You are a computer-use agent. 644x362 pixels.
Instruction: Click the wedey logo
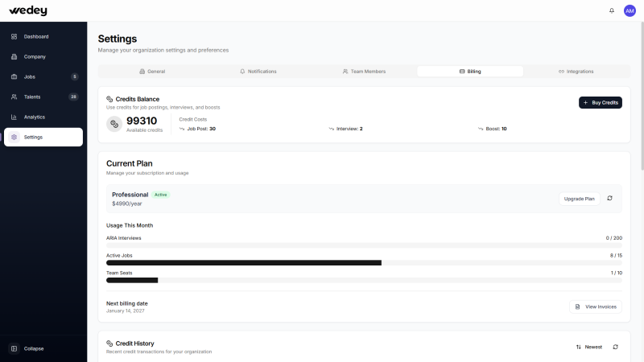(x=28, y=10)
